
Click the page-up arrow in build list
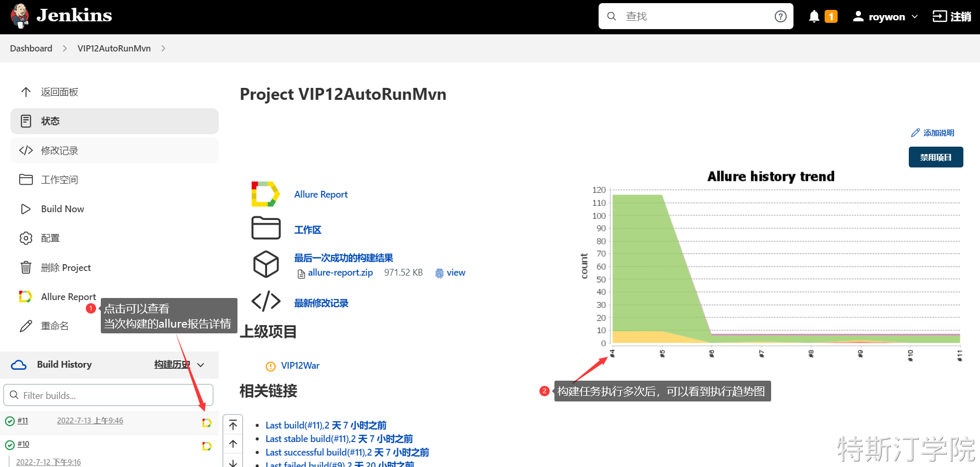tap(233, 444)
